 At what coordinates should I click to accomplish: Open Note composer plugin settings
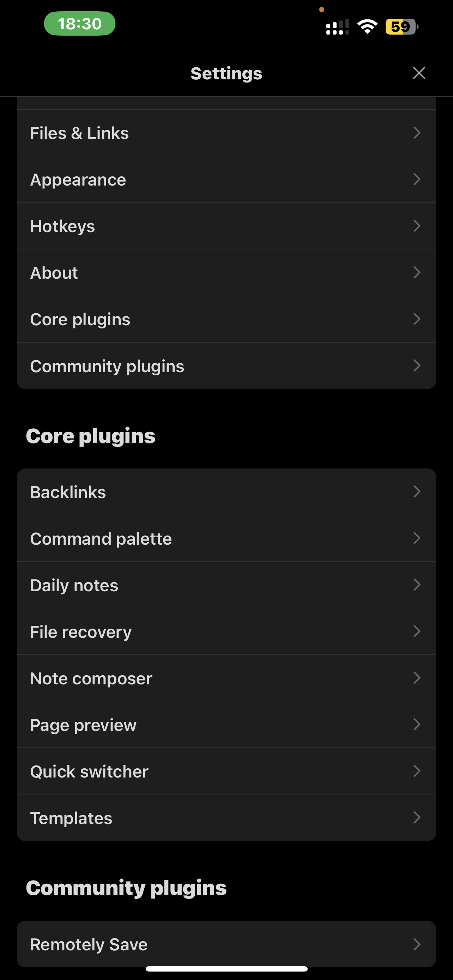[226, 678]
